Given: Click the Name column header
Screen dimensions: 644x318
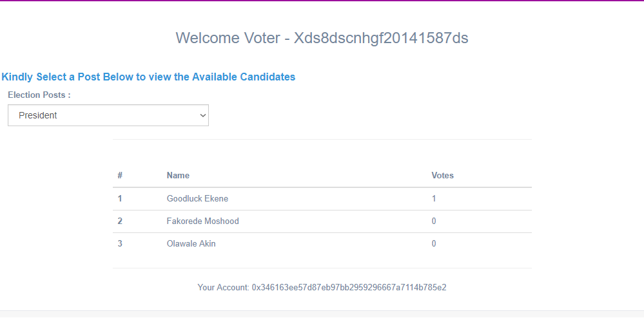Looking at the screenshot, I should tap(178, 176).
